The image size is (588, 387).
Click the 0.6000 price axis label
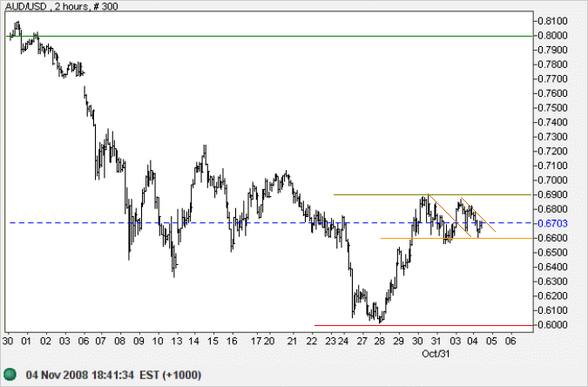[x=552, y=325]
